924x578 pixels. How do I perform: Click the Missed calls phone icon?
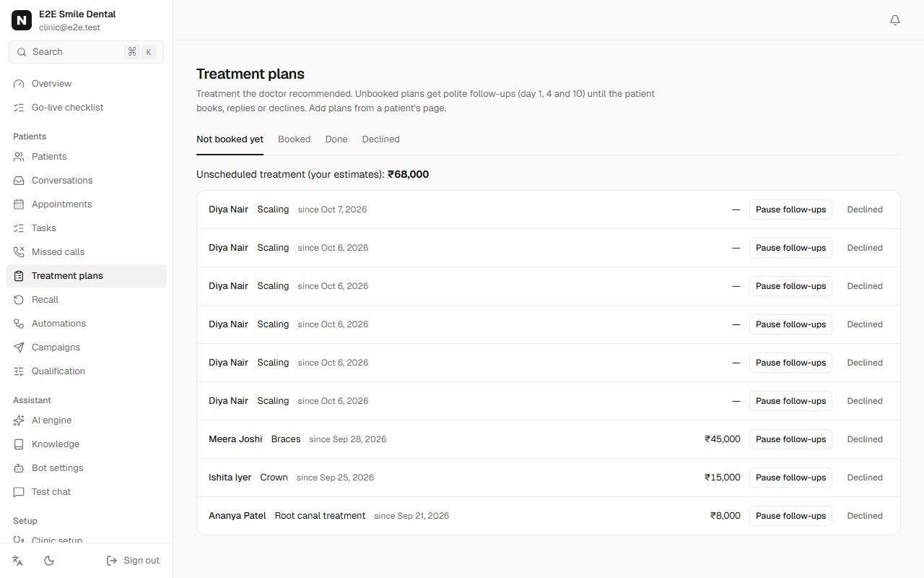pos(19,252)
